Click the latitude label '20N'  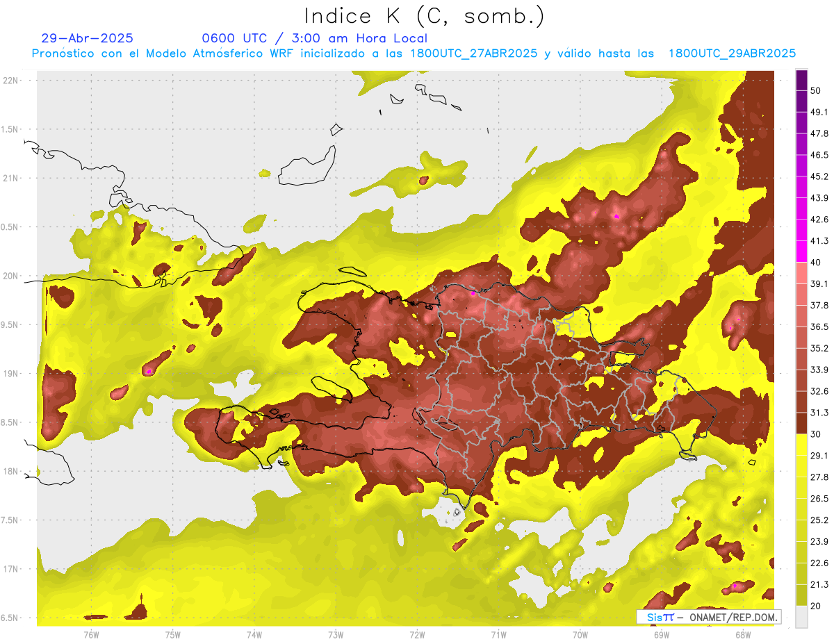click(x=11, y=276)
